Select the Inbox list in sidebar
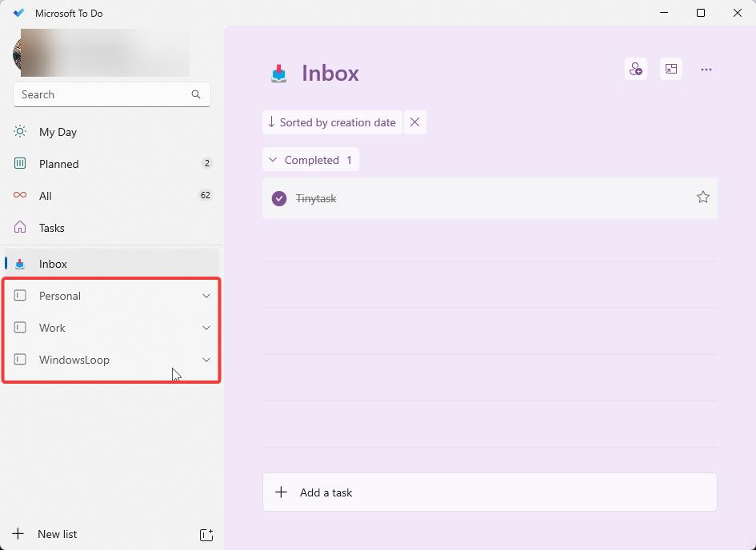 [x=112, y=264]
